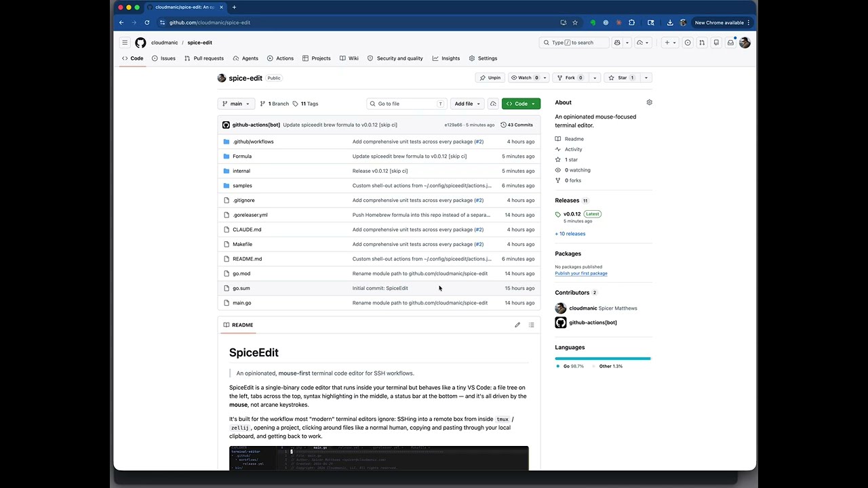Click the Chrome address bar URL

[210, 22]
